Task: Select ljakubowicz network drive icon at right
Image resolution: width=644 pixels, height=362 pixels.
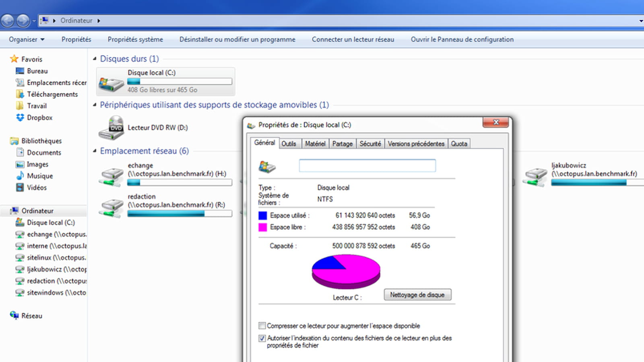Action: tap(535, 177)
